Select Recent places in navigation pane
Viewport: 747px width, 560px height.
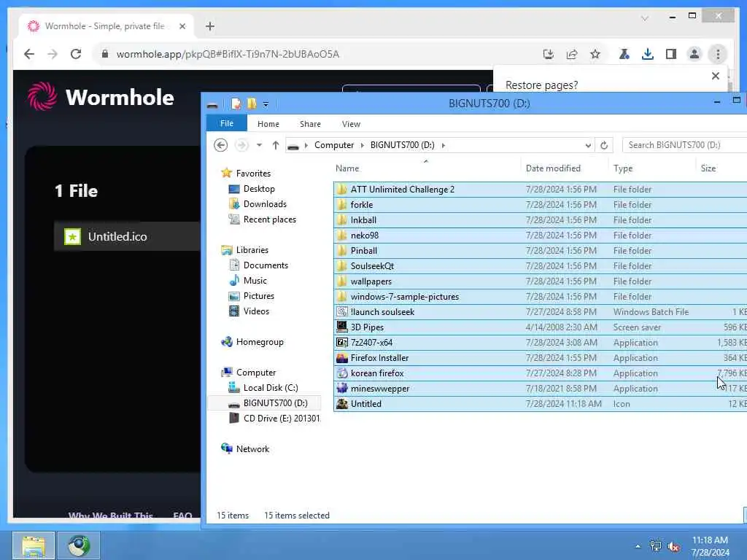(270, 219)
